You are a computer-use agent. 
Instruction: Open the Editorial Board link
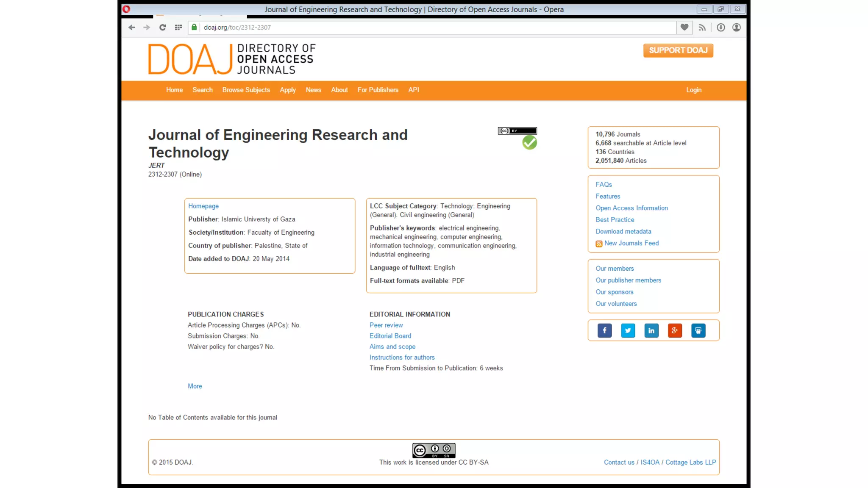tap(390, 336)
